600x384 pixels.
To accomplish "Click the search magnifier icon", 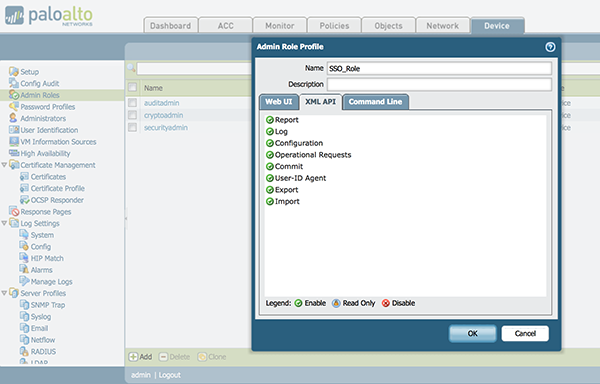I will click(x=131, y=68).
